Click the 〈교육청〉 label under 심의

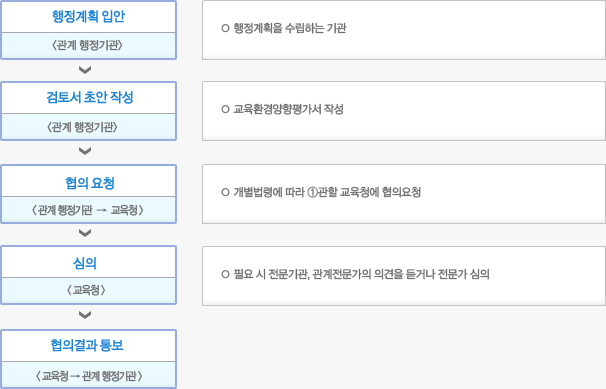(x=86, y=290)
